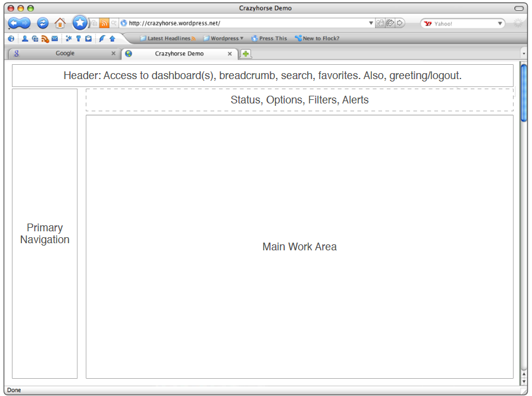532x396 pixels.
Task: Open the Yahoo! search engine dropdown
Action: click(500, 24)
